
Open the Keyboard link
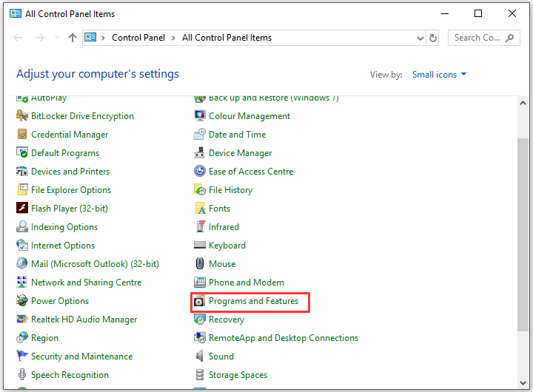[227, 246]
